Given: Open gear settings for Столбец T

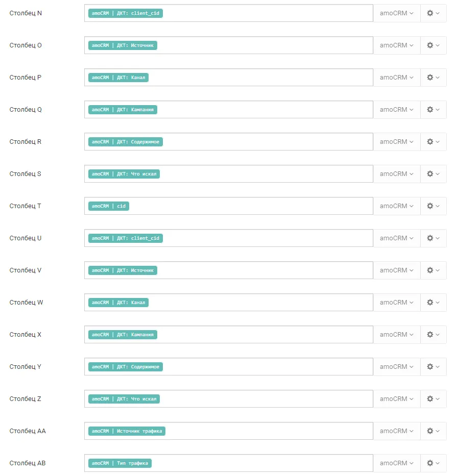Looking at the screenshot, I should tap(433, 206).
